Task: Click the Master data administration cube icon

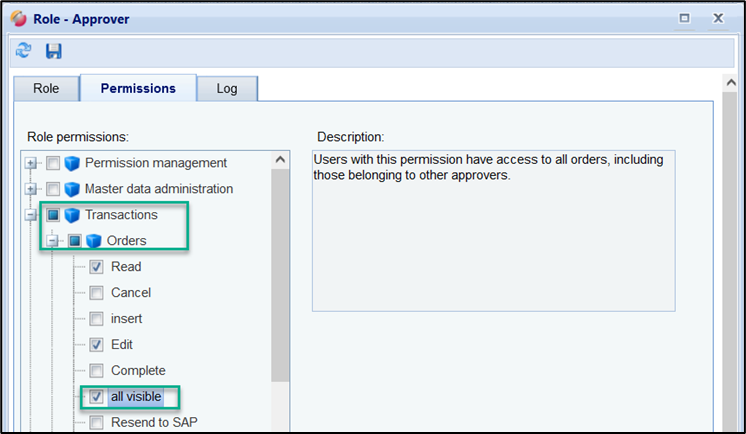Action: pyautogui.click(x=72, y=189)
